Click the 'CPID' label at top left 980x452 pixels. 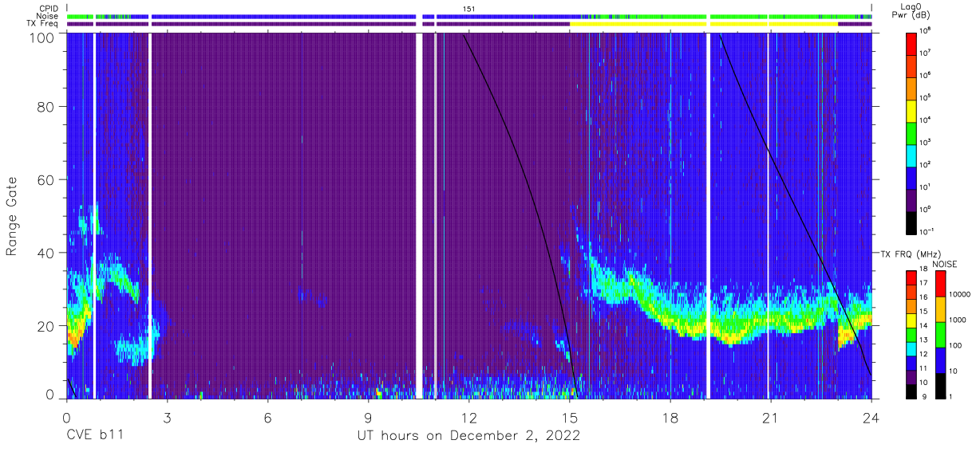[49, 8]
